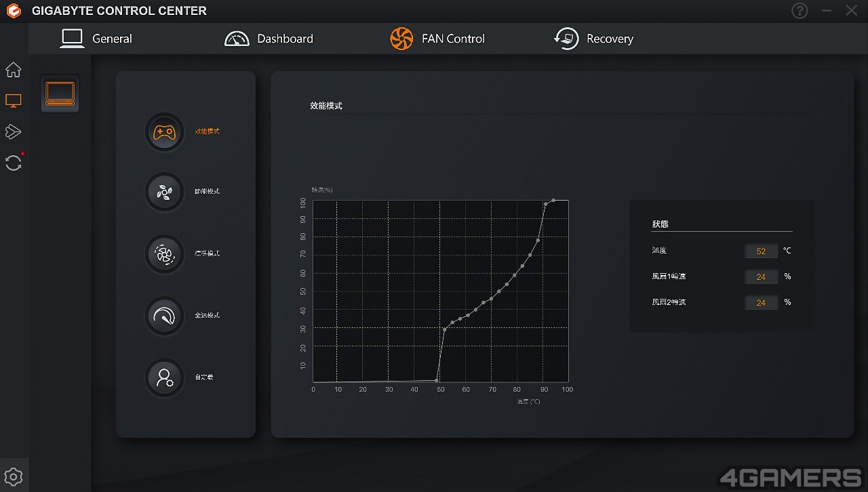Open the arrow utilities icon in sidebar
This screenshot has height=492, width=868.
(x=14, y=131)
